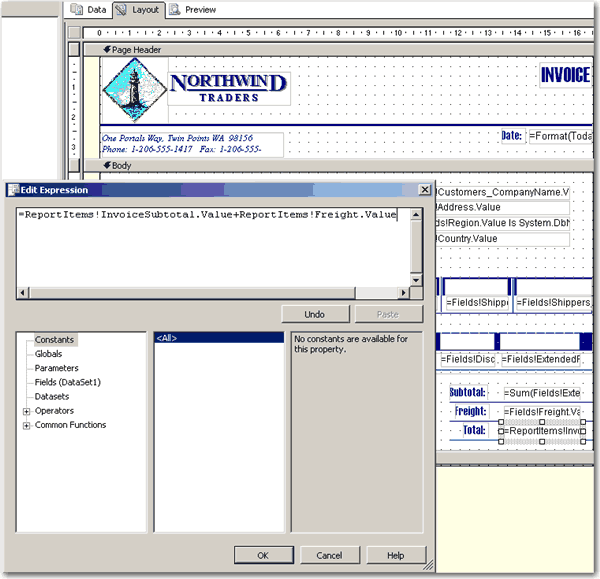The image size is (600, 579).
Task: Click the Body section arrow icon
Action: (x=106, y=165)
